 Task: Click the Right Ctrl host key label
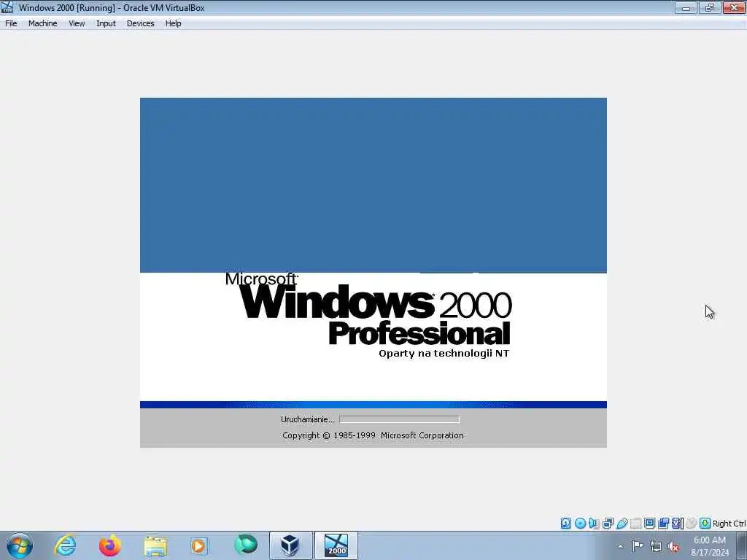729,524
